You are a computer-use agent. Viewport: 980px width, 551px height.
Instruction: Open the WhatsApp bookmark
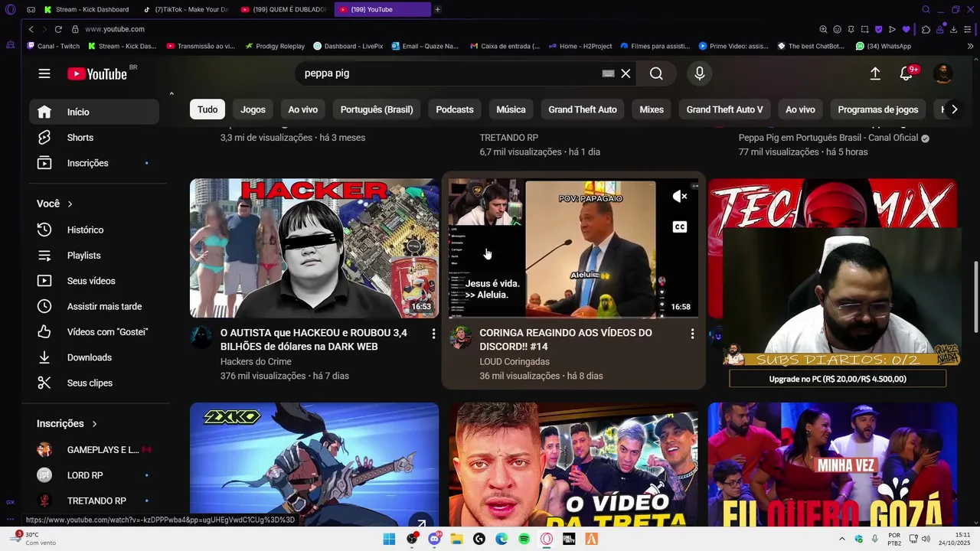coord(884,46)
